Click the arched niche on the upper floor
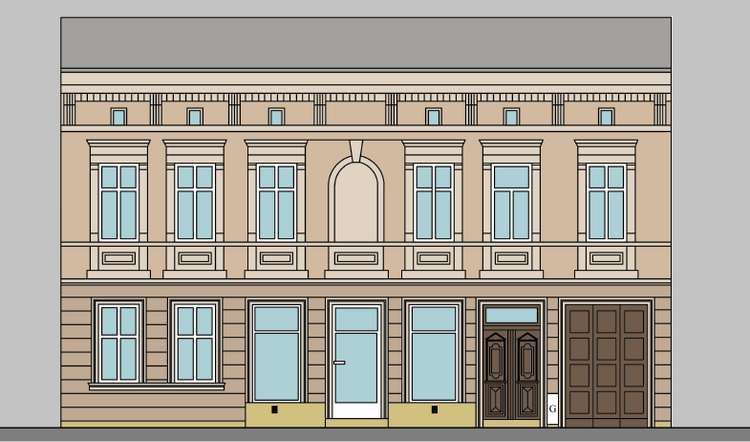The width and height of the screenshot is (750, 442). 356,200
